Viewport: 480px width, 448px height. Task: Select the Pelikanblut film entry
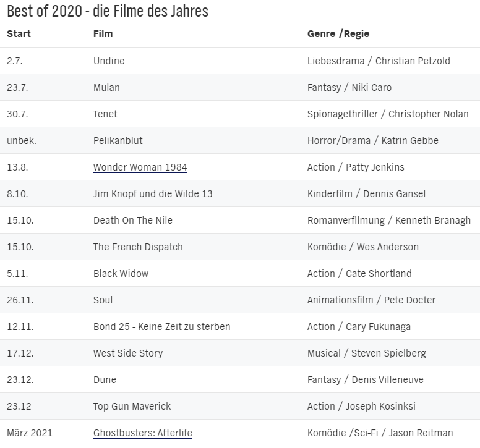click(x=118, y=141)
